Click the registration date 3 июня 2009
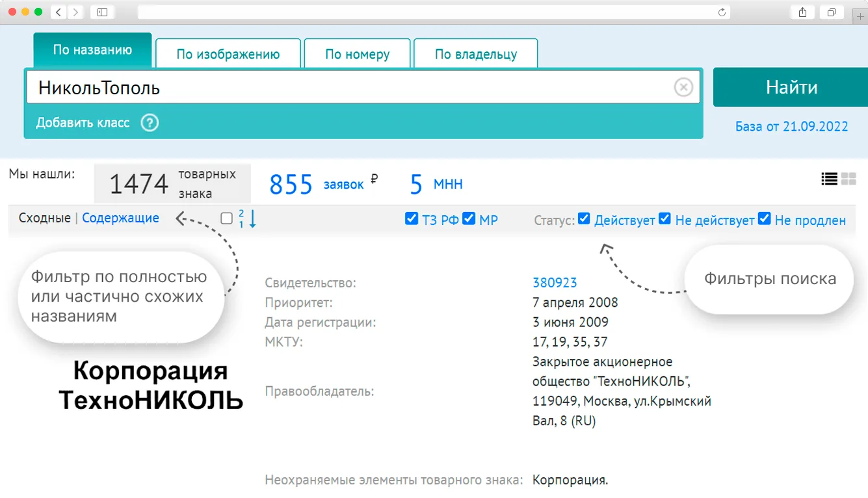 point(570,322)
